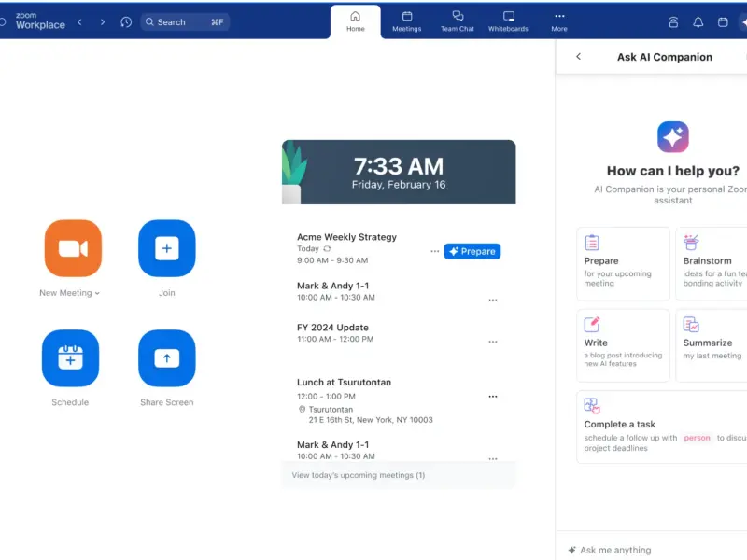This screenshot has width=747, height=560.
Task: Select the Prepare for your upcoming meeting card
Action: (623, 264)
